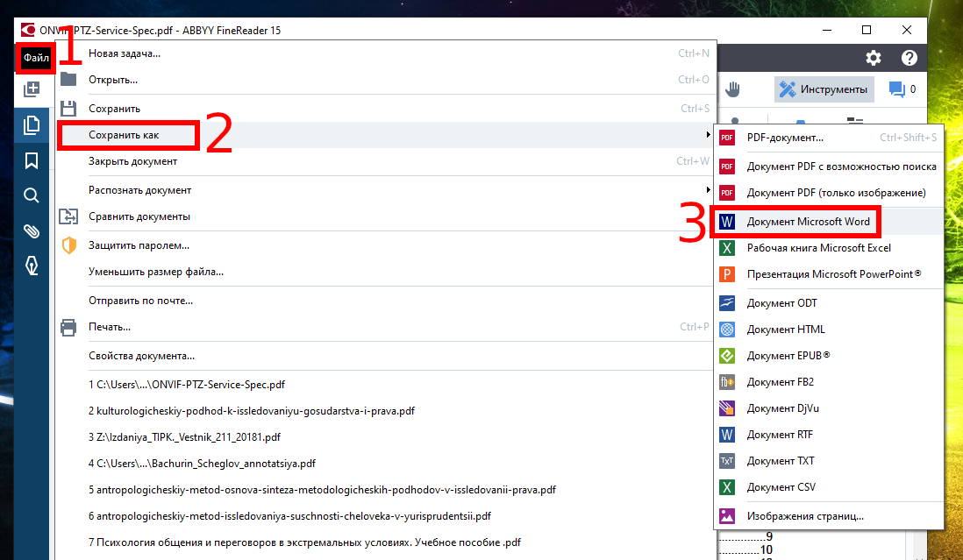
Task: Open recent file Izdaniya_TIPK._Vestnik_211_20181.pdf
Action: click(x=386, y=437)
